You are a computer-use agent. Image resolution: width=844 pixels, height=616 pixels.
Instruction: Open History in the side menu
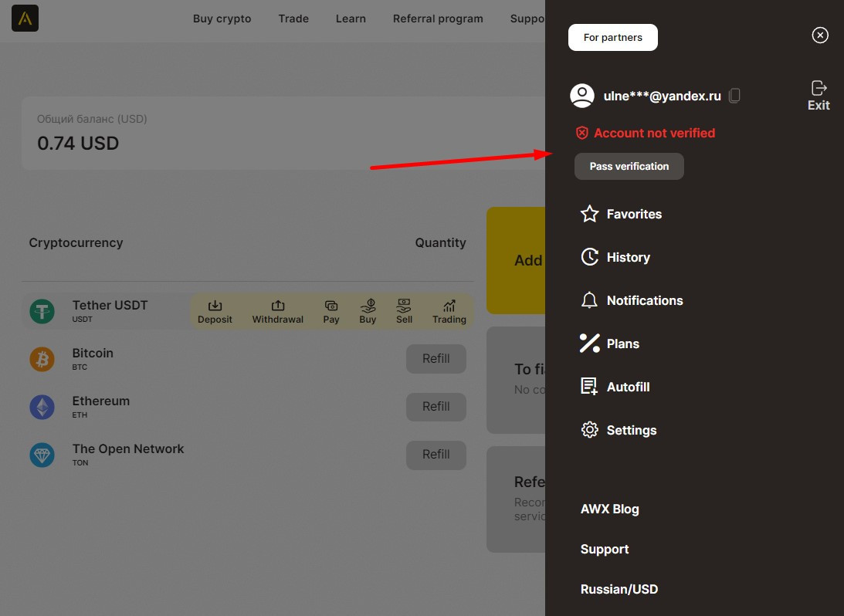click(x=628, y=257)
